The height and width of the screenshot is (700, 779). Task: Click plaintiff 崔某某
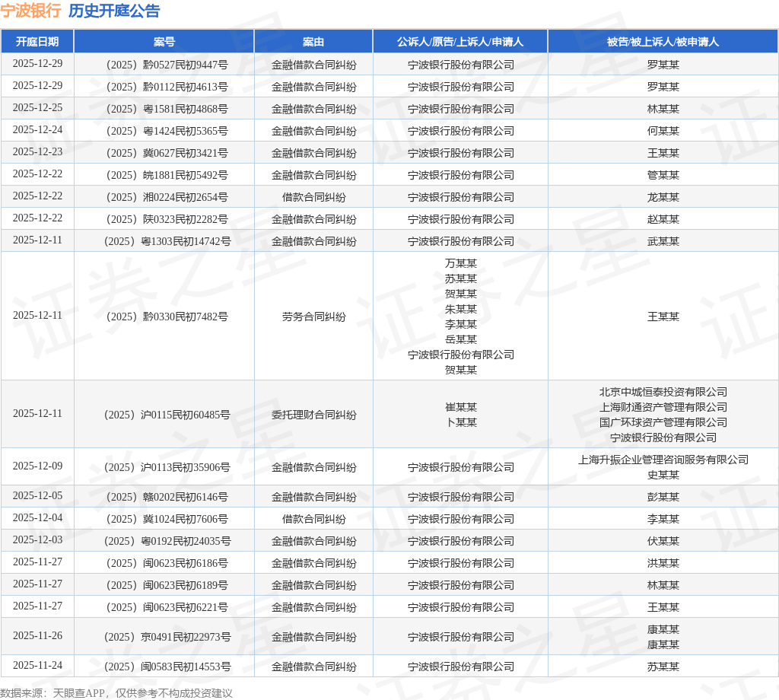(x=460, y=407)
